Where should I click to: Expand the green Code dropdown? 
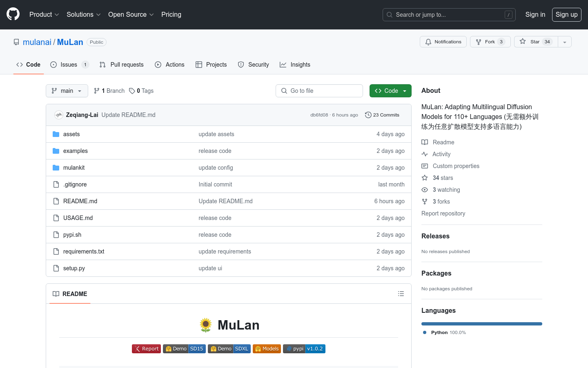click(x=390, y=91)
